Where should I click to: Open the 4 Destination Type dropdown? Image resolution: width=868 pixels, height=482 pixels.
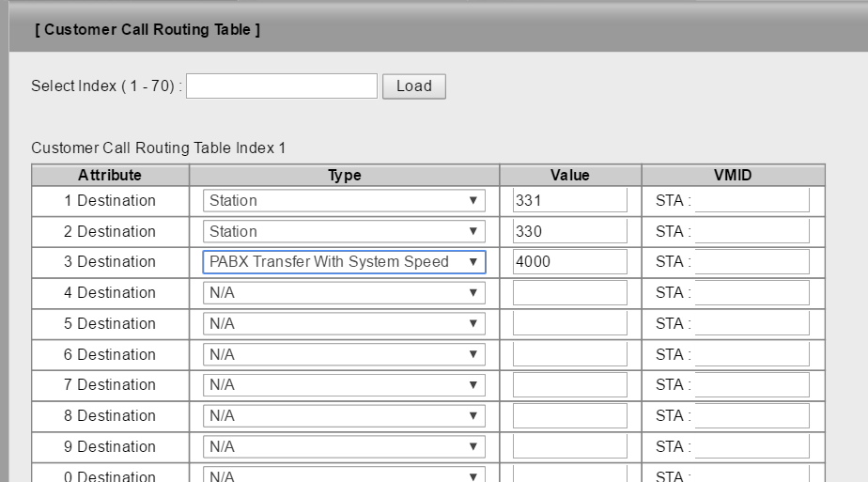pyautogui.click(x=344, y=293)
